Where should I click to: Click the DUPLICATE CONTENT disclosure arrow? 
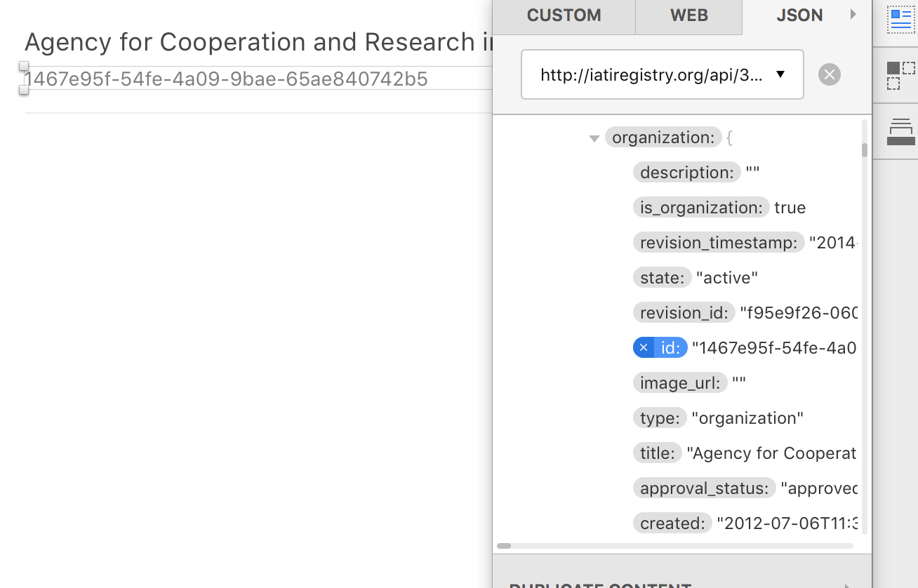[x=846, y=584]
